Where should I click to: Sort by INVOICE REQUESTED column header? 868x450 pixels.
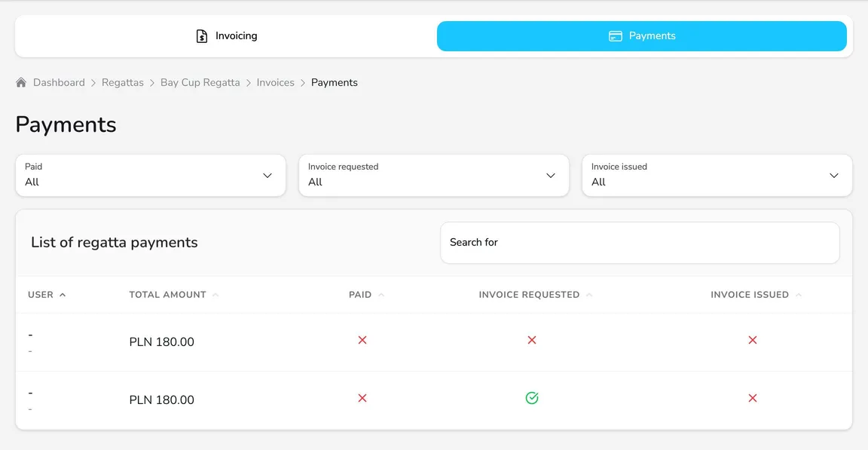(535, 295)
